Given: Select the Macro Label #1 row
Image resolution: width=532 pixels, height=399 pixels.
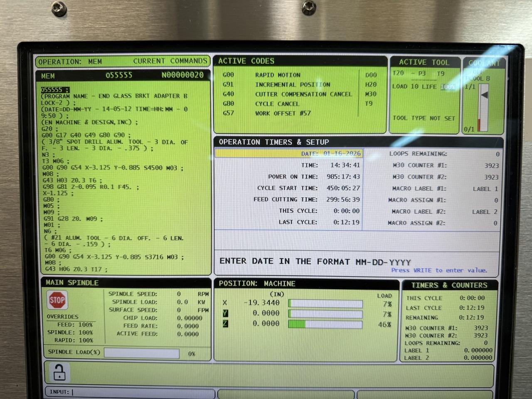Looking at the screenshot, I should [443, 189].
